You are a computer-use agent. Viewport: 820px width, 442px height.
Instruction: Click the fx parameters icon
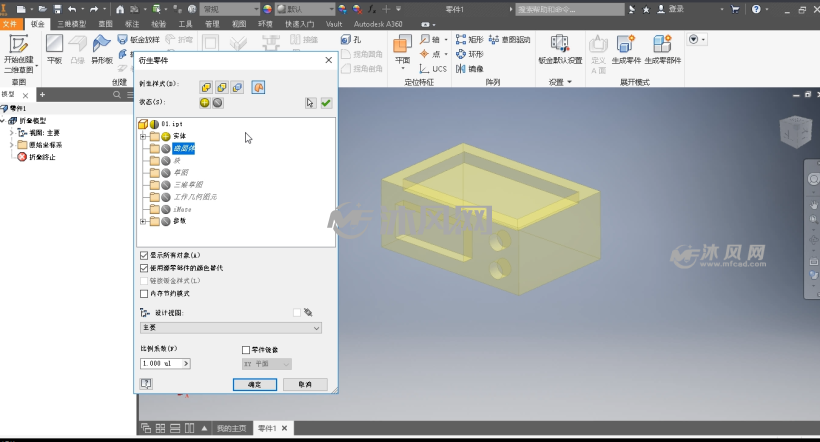point(372,9)
